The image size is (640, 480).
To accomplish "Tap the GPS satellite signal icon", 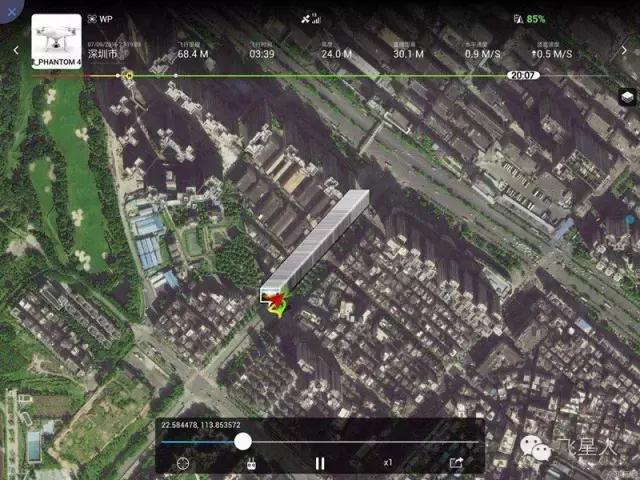I will click(311, 18).
